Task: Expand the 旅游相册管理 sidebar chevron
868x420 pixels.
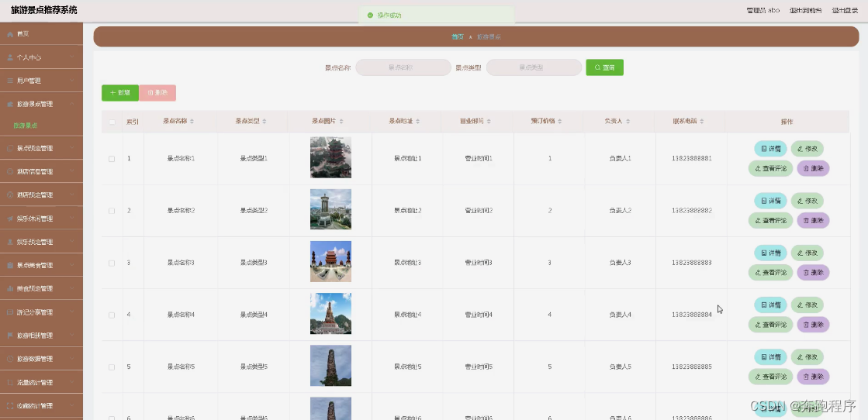Action: tap(72, 336)
